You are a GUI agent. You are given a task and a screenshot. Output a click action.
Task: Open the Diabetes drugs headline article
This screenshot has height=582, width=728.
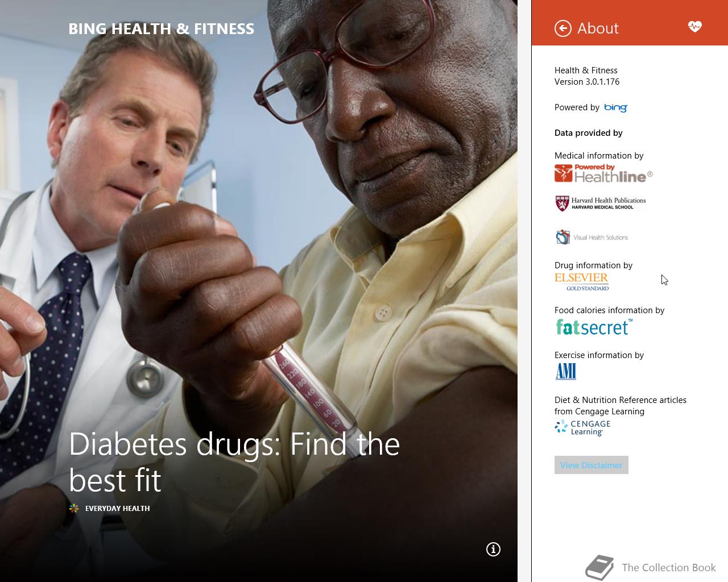coord(234,462)
